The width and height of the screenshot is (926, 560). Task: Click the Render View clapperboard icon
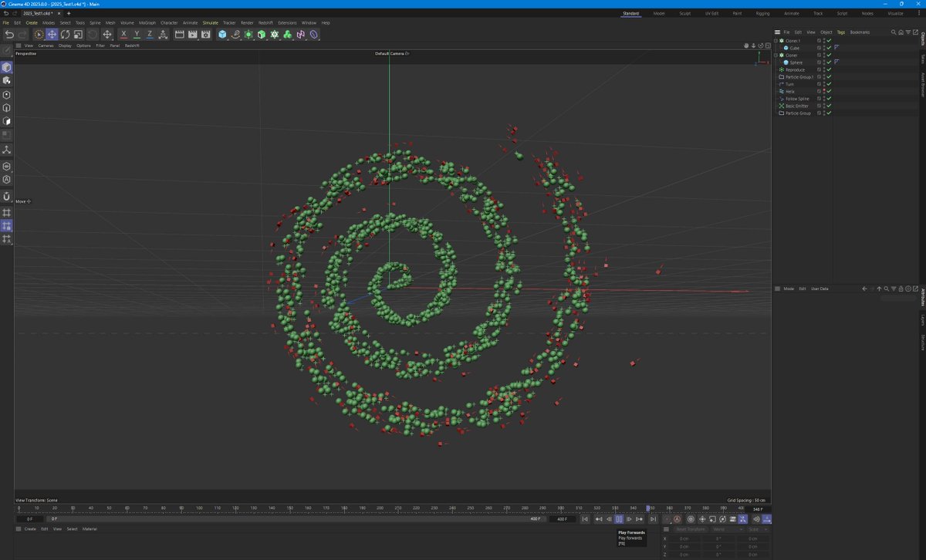[180, 35]
